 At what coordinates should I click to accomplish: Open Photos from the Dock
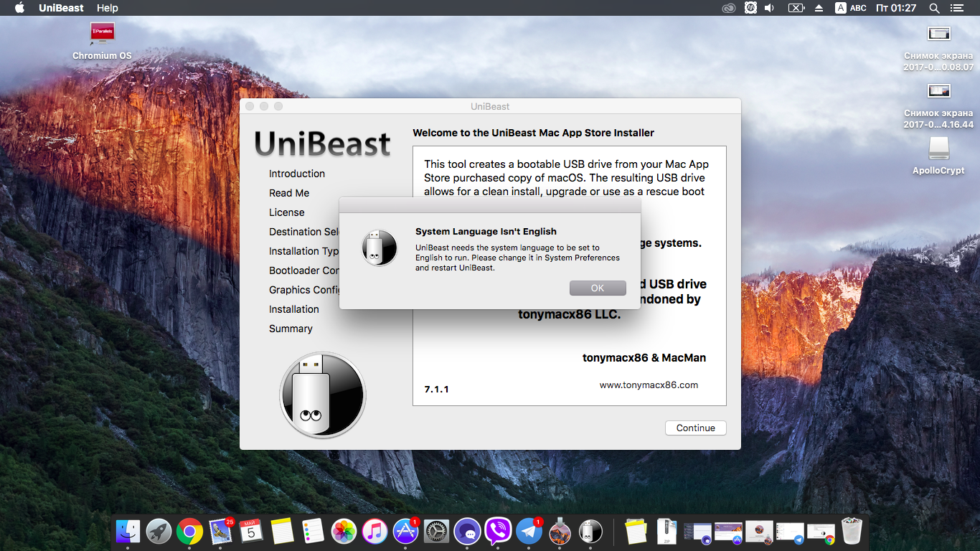[x=344, y=531]
